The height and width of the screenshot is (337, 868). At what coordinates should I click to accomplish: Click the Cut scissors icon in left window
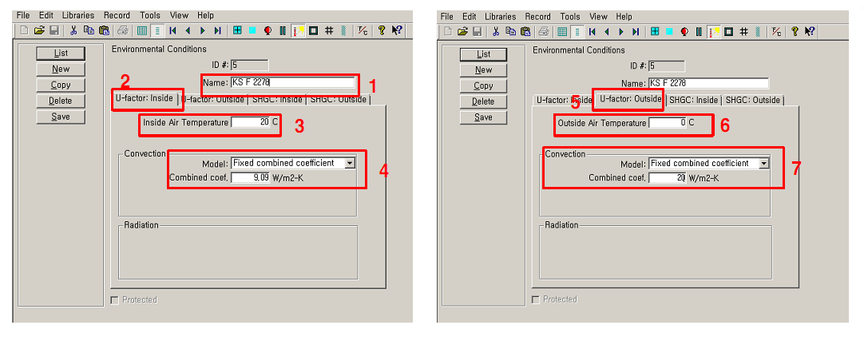coord(73,31)
